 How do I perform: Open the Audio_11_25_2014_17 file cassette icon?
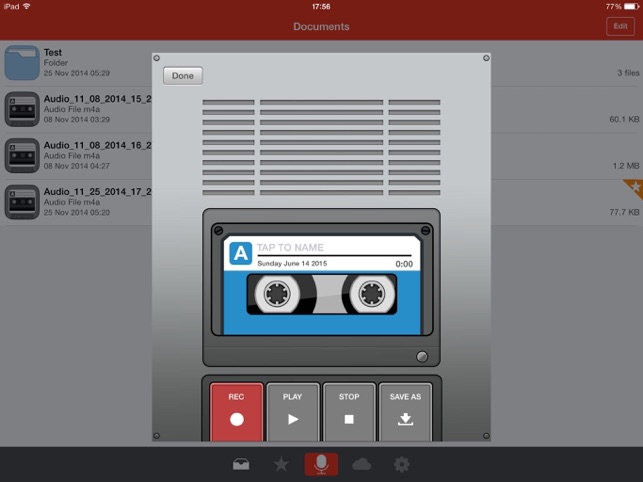(22, 202)
